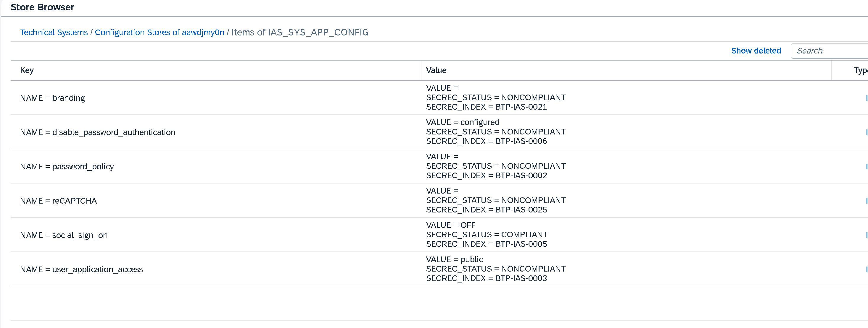Click the Items of IAS_SYS_APP_CONFIG breadcrumb text
Image resolution: width=868 pixels, height=328 pixels.
(x=300, y=32)
